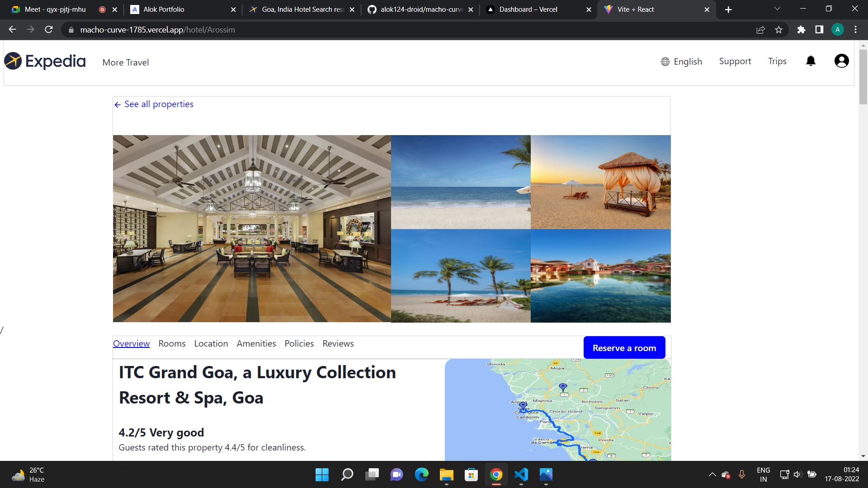Select the Location section tab
Image resolution: width=868 pixels, height=488 pixels.
(x=211, y=343)
